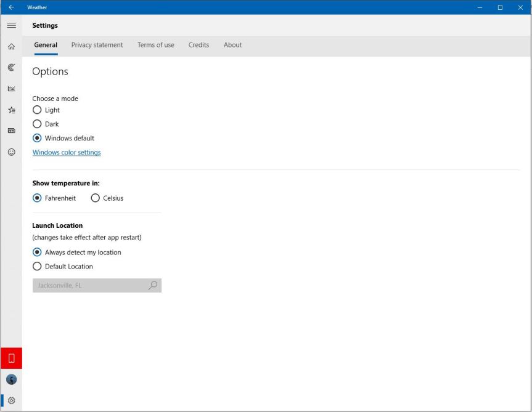Screen dimensions: 532x412
Task: Open the user account avatar
Action: pos(11,379)
